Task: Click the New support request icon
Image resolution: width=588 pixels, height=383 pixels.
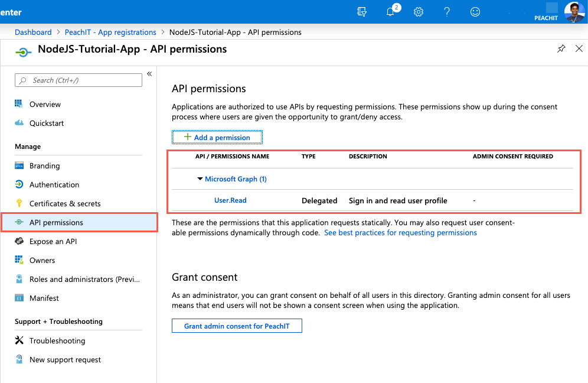Action: [19, 359]
